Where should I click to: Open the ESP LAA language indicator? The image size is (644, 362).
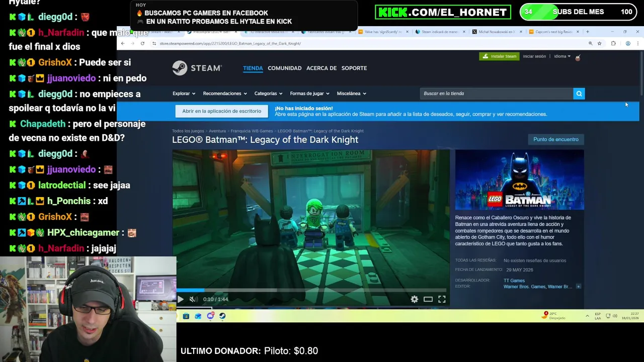[x=598, y=316]
